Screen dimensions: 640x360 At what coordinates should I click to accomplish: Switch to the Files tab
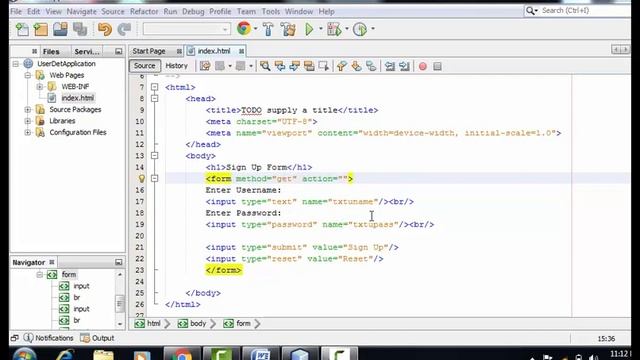tap(51, 51)
